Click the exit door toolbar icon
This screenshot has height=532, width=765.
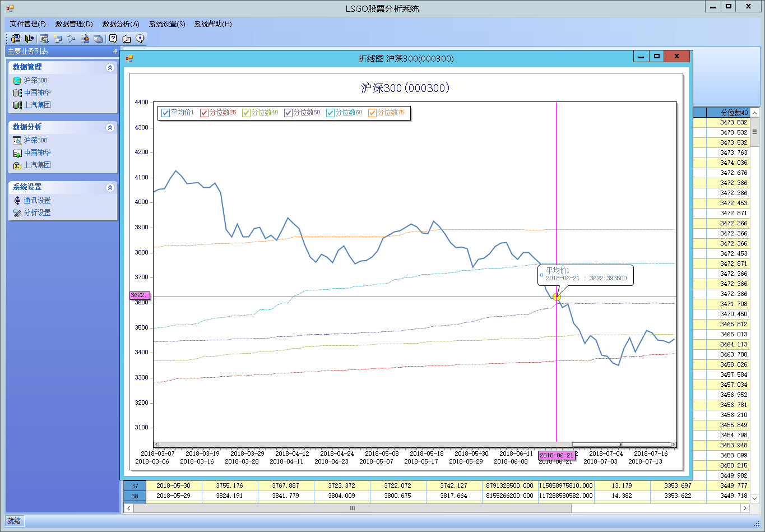pos(29,39)
